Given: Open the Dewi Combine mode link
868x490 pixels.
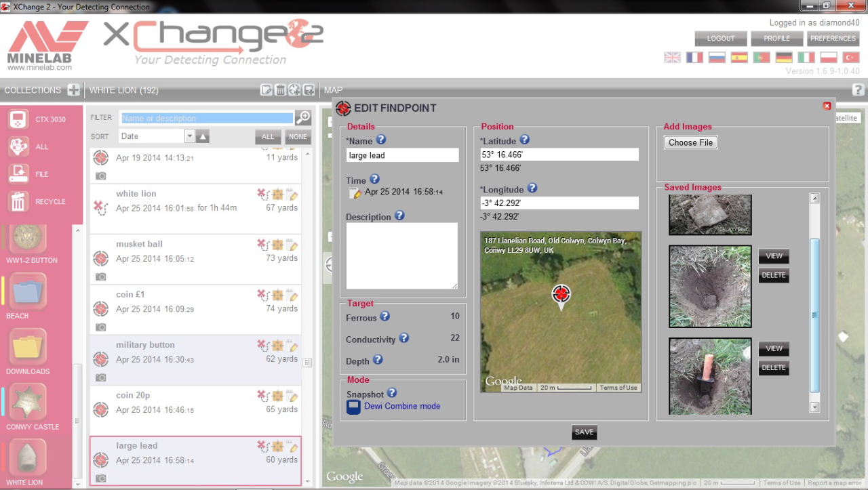Looking at the screenshot, I should [402, 407].
